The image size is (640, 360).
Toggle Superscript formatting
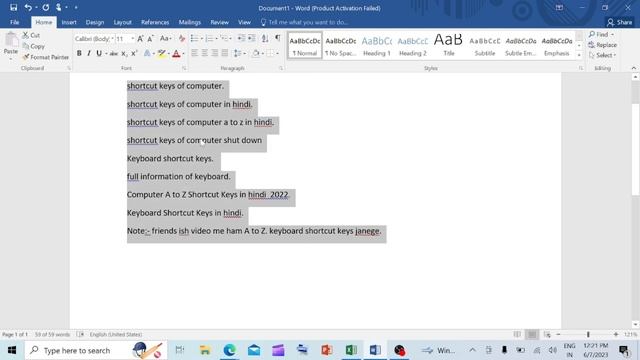[x=134, y=53]
